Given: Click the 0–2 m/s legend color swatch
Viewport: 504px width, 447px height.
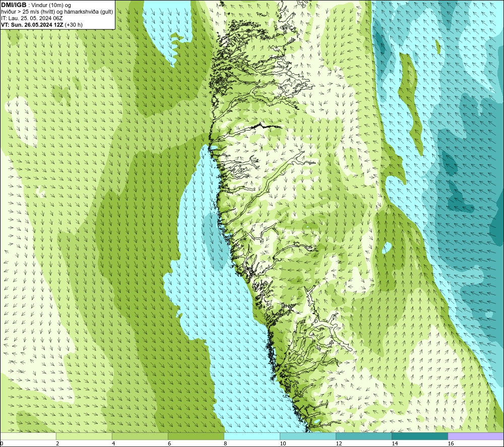Looking at the screenshot, I should (28, 436).
